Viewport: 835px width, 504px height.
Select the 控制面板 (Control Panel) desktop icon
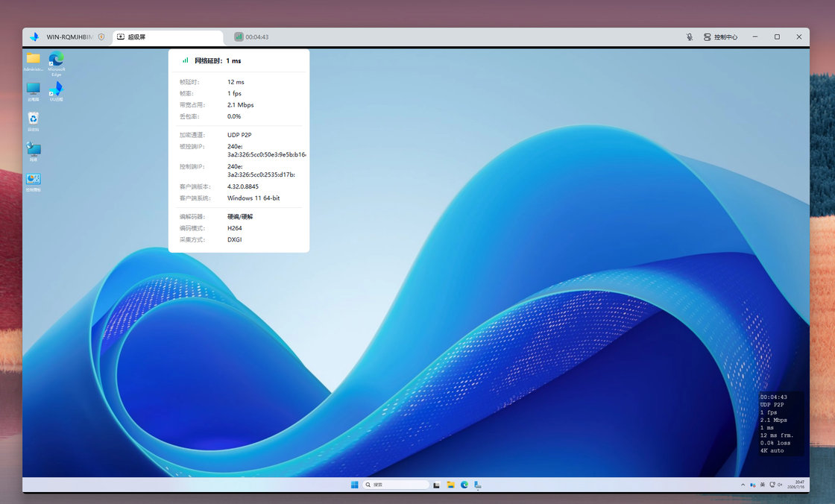pyautogui.click(x=33, y=182)
